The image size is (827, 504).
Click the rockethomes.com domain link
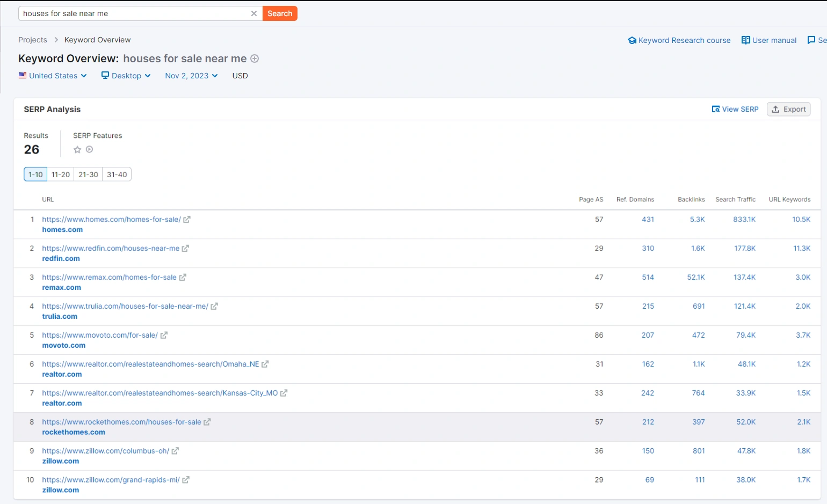pos(74,433)
